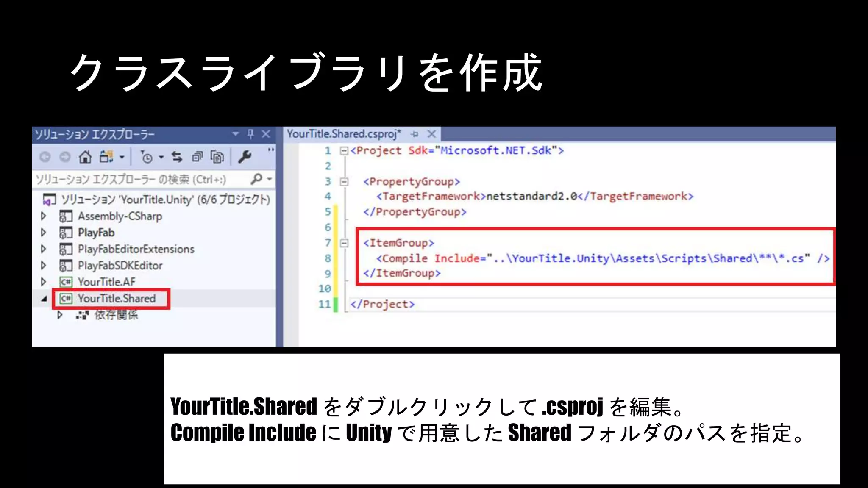Pin the YourTitle.Shared.csproj tab

point(415,134)
